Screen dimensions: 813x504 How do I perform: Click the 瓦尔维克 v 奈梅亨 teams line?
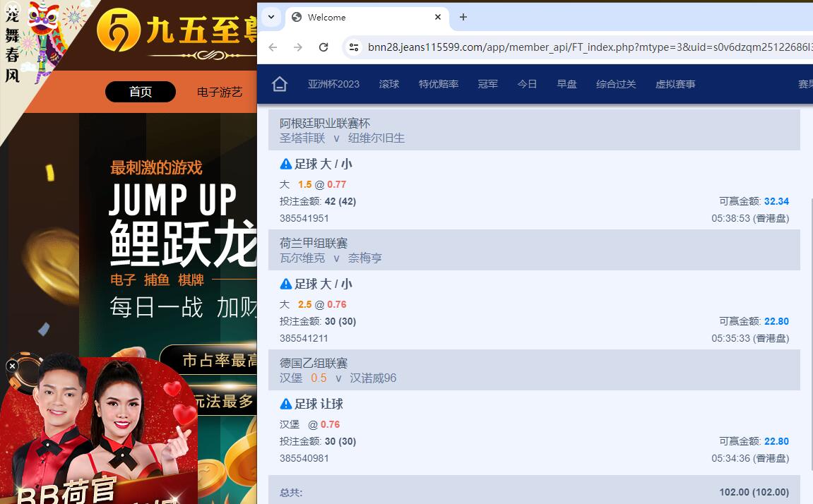(331, 258)
